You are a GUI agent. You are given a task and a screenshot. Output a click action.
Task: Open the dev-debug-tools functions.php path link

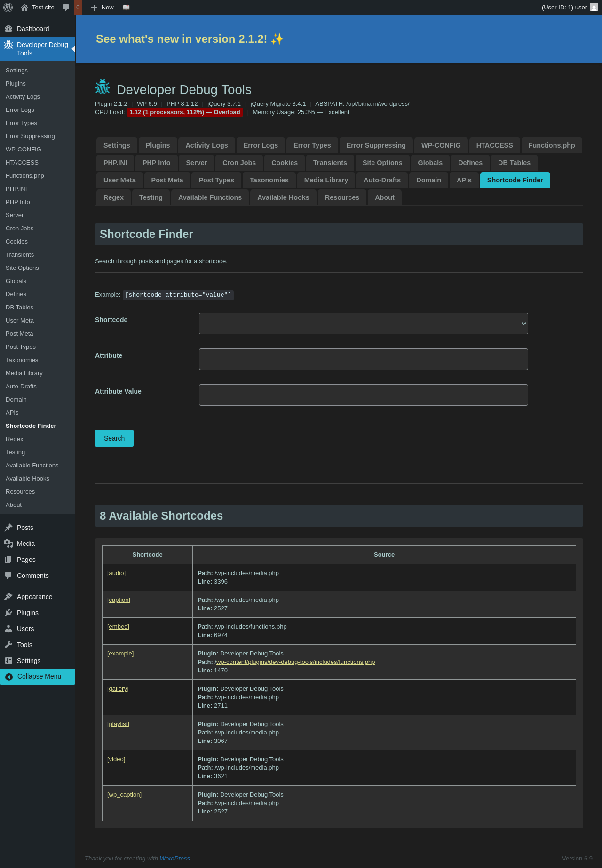(x=295, y=662)
